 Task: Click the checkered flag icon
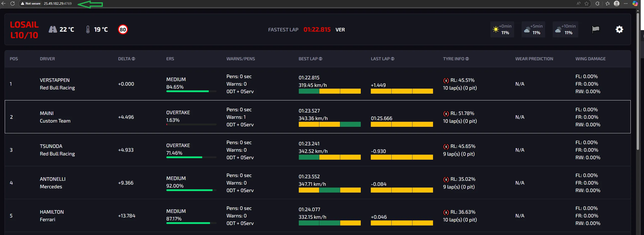click(596, 29)
